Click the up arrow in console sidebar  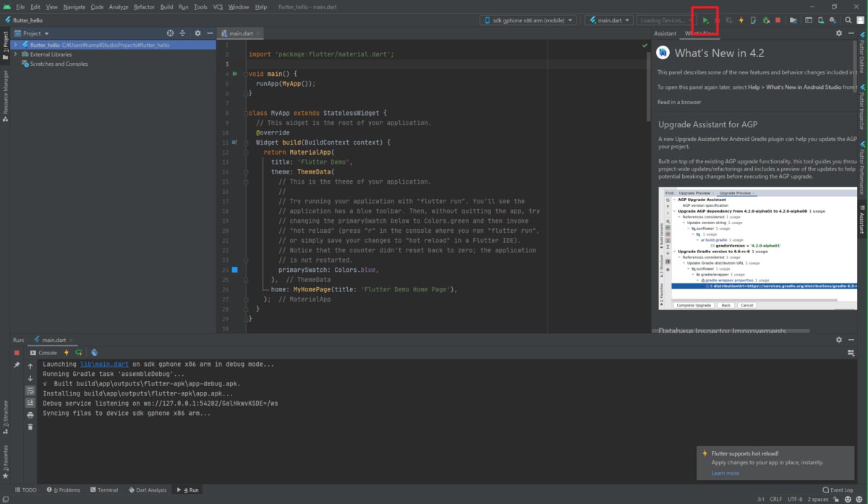[x=30, y=366]
